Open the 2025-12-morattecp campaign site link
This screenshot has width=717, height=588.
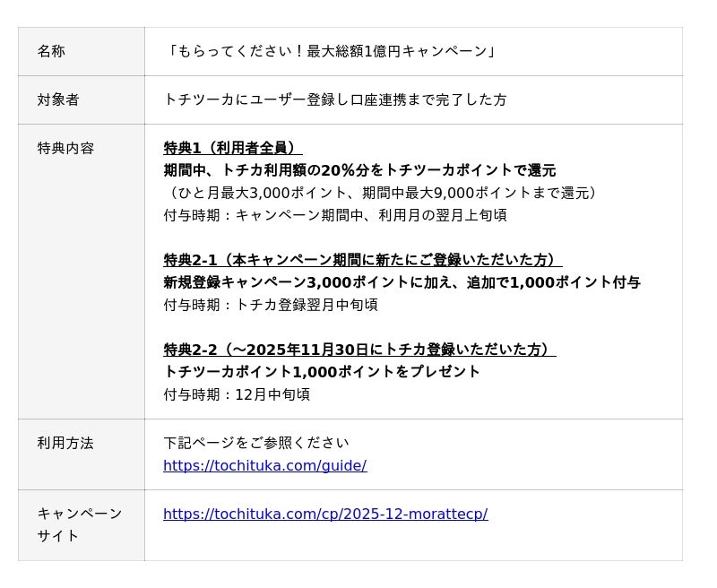pyautogui.click(x=324, y=514)
